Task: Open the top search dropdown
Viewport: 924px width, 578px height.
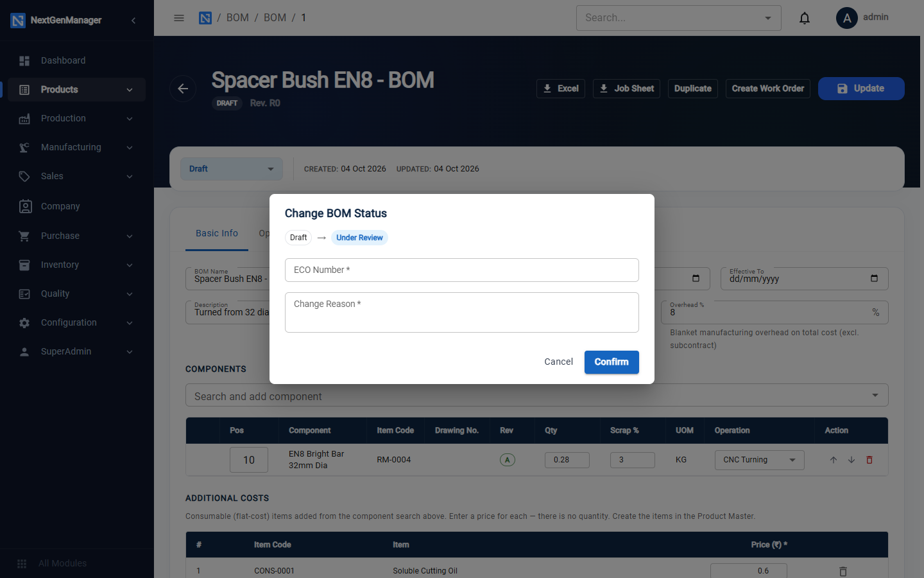Action: (x=768, y=18)
